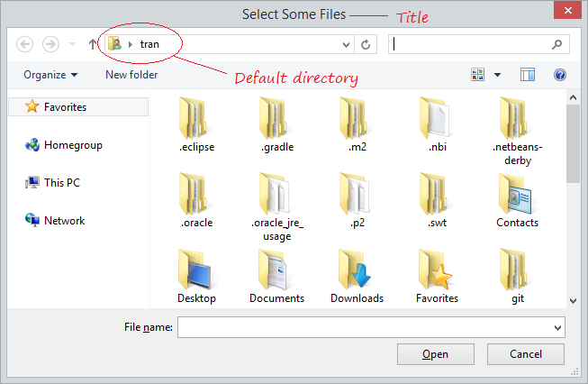This screenshot has height=384, width=588.
Task: Select the Desktop folder icon
Action: [x=194, y=270]
